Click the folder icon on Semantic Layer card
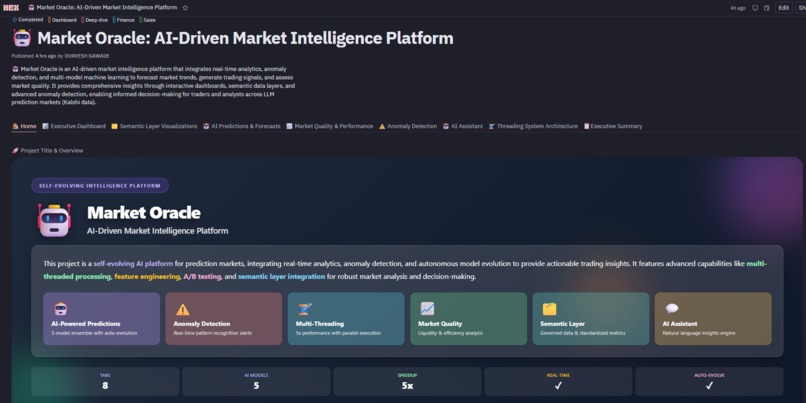 [549, 308]
